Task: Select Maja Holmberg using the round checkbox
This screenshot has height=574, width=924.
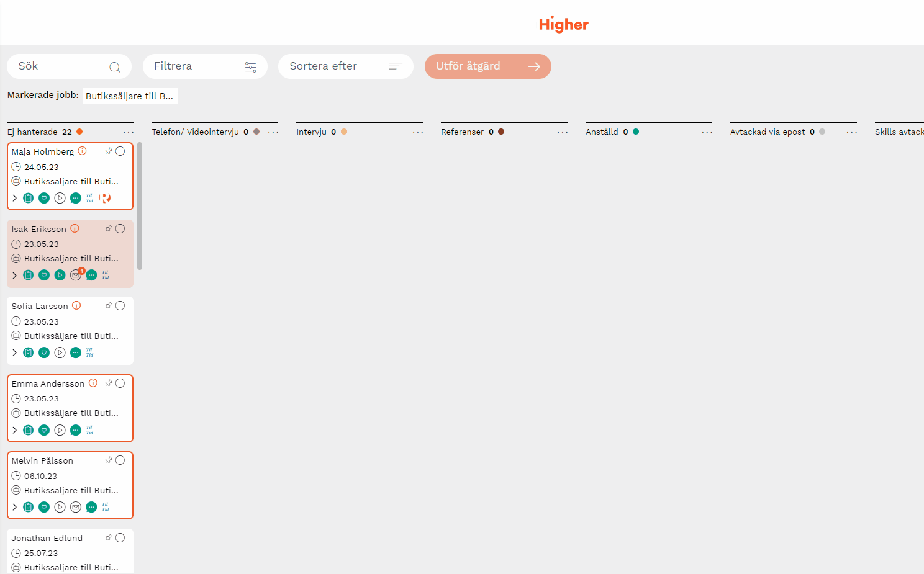Action: pos(120,151)
